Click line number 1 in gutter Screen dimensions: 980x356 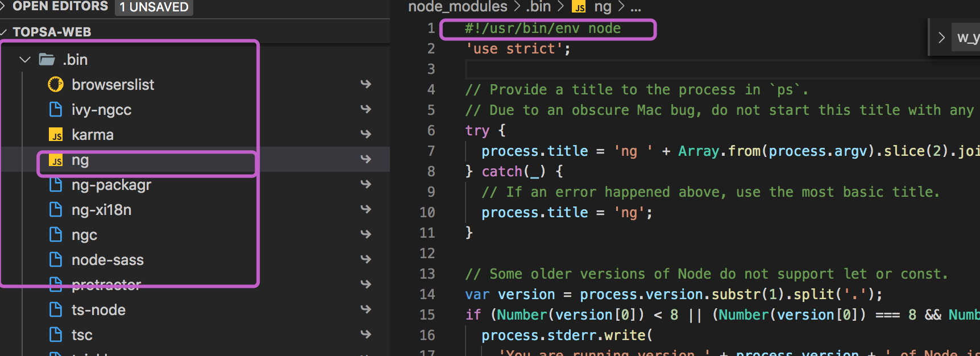431,28
